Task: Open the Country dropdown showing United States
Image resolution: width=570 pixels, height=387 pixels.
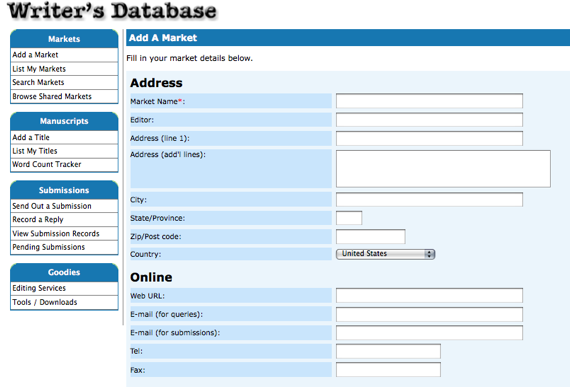Action: coord(385,254)
